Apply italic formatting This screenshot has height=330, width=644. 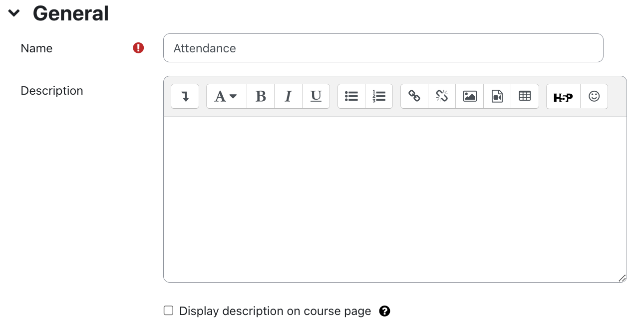click(x=288, y=96)
